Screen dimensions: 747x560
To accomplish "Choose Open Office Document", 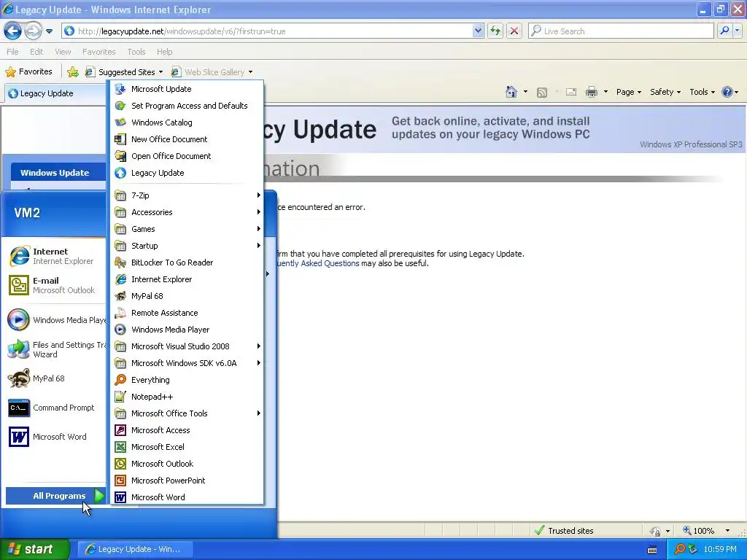I will pos(187,156).
